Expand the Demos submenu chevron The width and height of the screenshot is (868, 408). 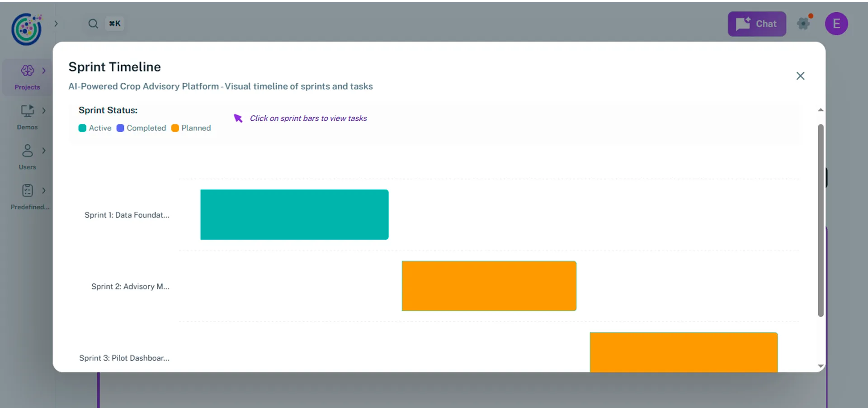pos(44,110)
